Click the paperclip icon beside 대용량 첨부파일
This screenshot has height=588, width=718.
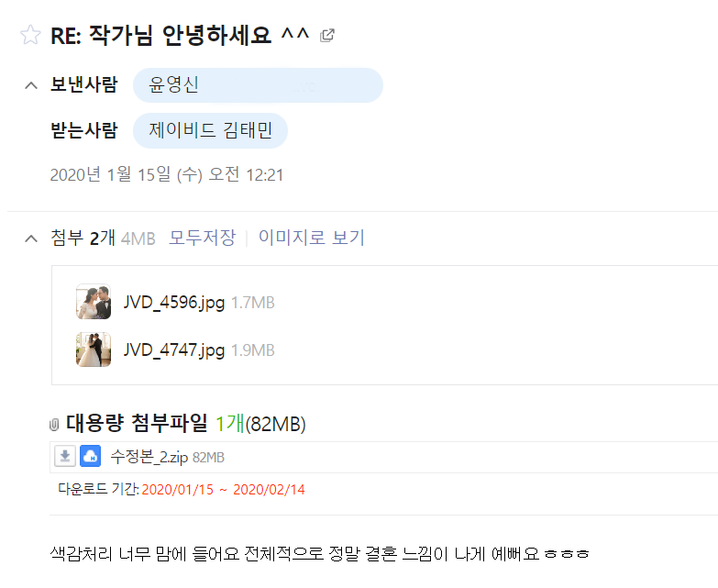[x=54, y=424]
